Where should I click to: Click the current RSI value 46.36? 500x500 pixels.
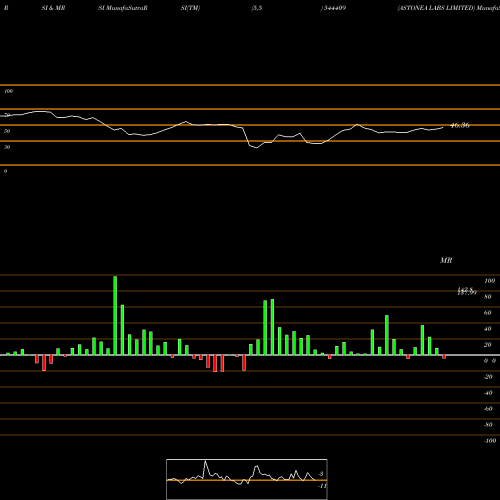460,125
